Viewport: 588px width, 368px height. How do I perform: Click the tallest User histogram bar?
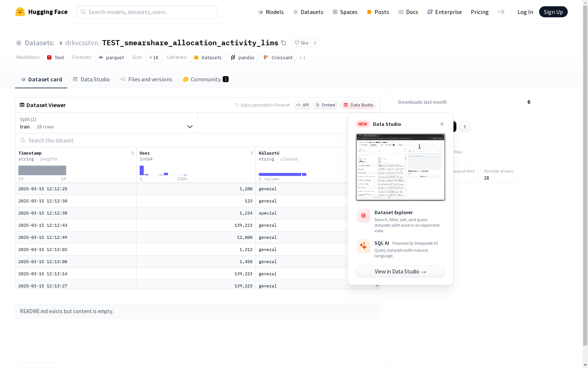click(141, 170)
